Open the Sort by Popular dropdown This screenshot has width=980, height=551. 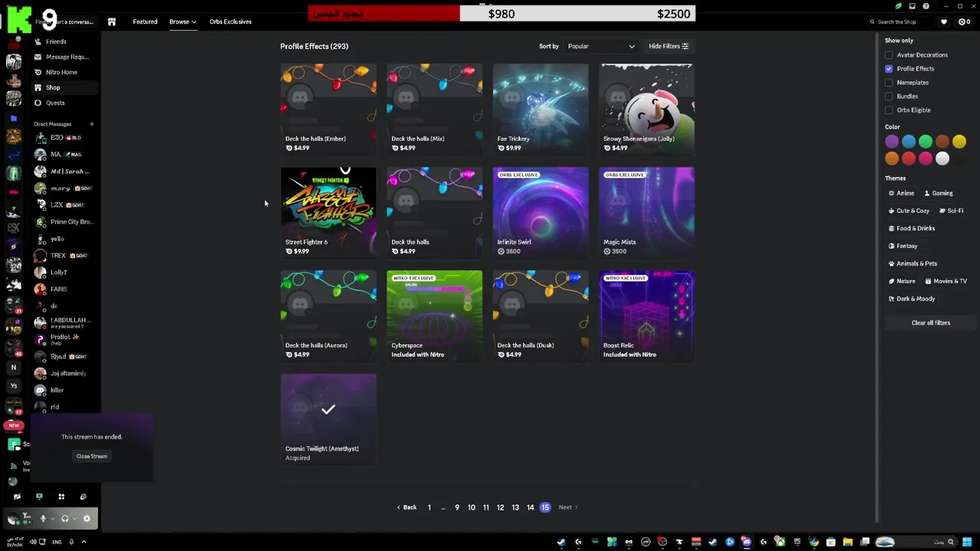[600, 47]
